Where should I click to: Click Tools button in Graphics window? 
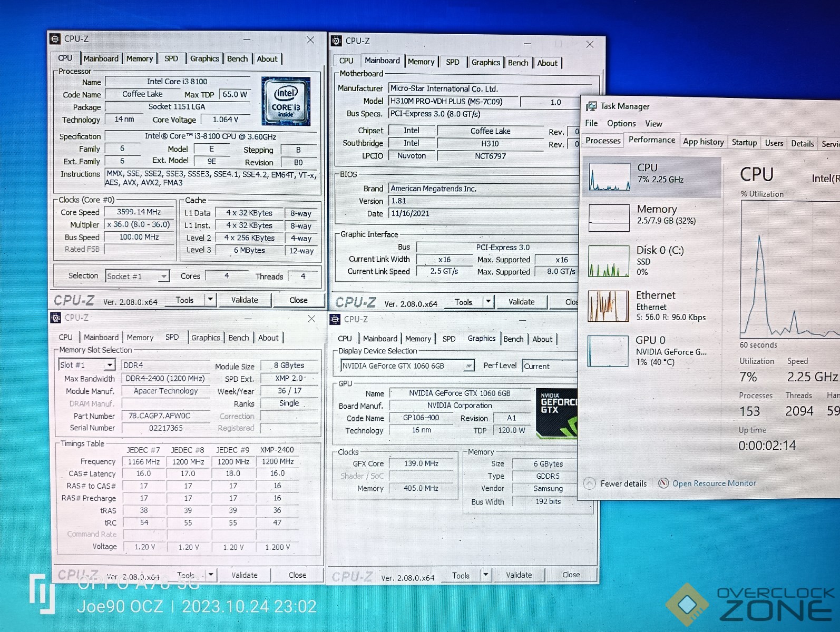coord(460,575)
